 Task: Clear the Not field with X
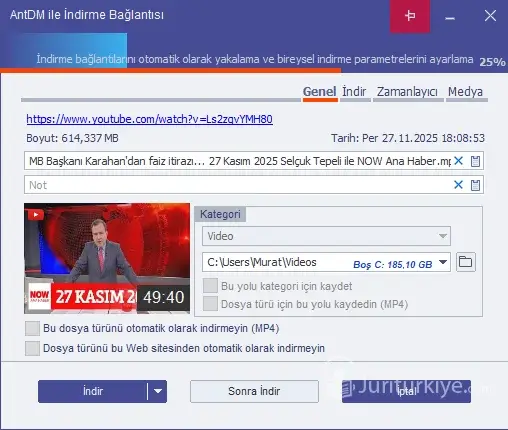coord(459,185)
